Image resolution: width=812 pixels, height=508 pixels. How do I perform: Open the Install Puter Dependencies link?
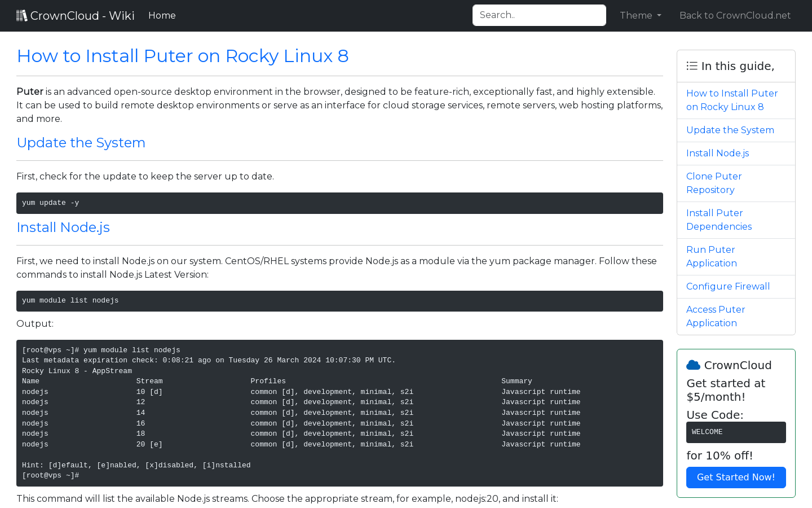tap(719, 220)
